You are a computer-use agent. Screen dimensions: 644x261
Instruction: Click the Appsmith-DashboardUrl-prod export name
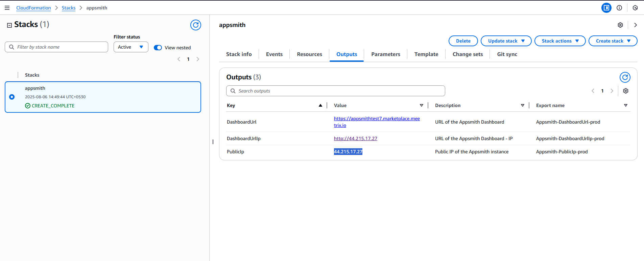tap(568, 122)
